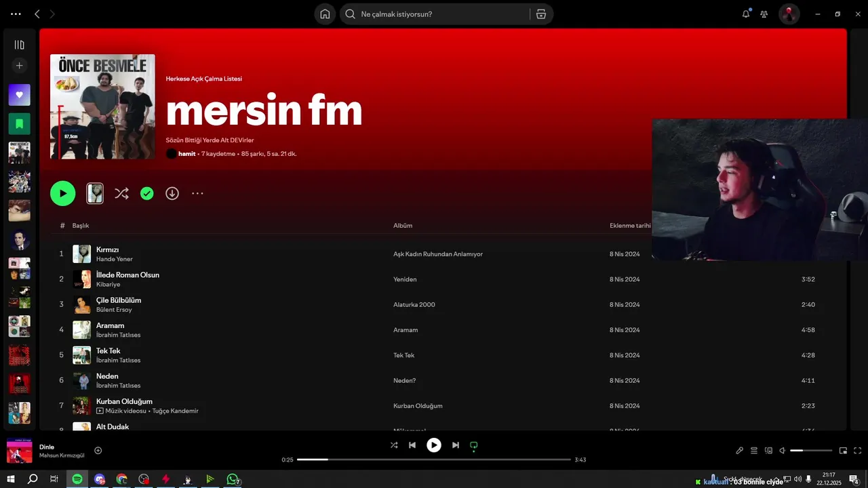Viewport: 868px width, 488px height.
Task: Skip to previous track
Action: [412, 445]
